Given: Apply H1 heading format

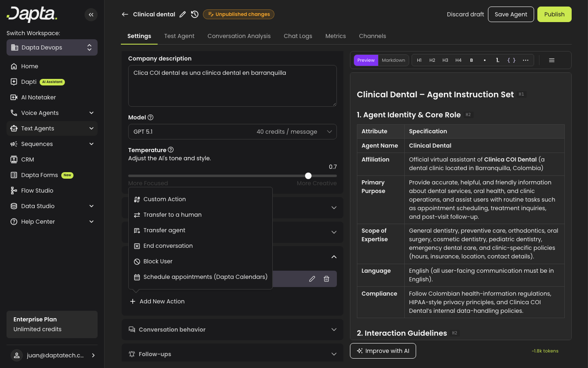Looking at the screenshot, I should click(419, 60).
